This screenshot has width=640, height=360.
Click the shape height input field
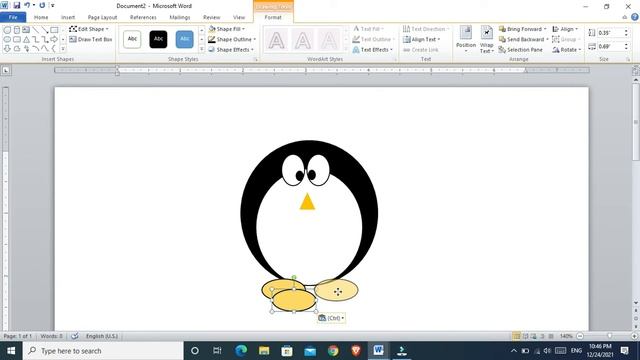pos(609,33)
